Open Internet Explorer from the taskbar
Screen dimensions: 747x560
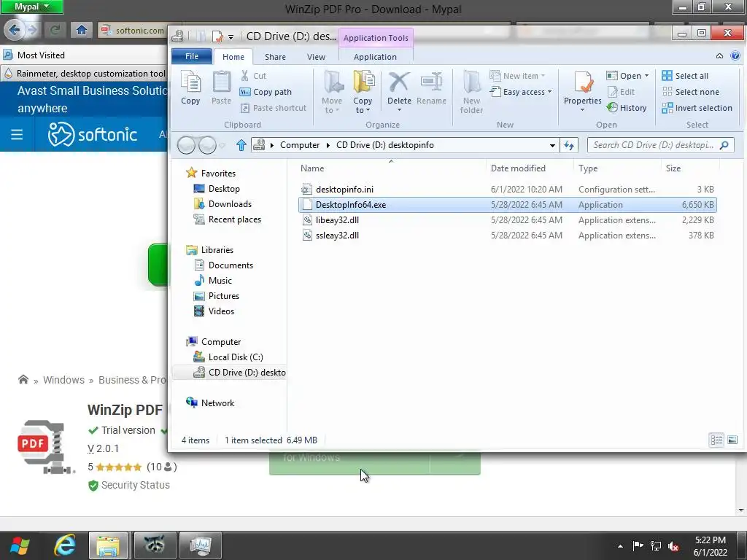tap(64, 545)
